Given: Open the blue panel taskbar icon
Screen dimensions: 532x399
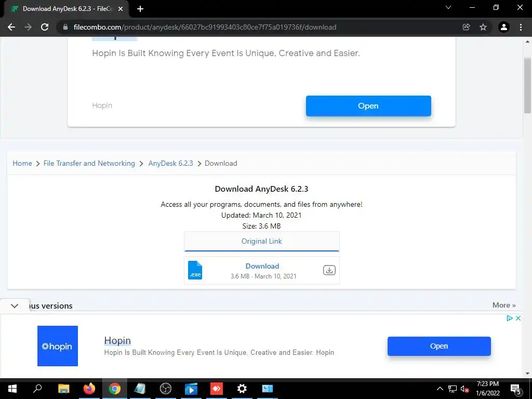Looking at the screenshot, I should tap(268, 389).
